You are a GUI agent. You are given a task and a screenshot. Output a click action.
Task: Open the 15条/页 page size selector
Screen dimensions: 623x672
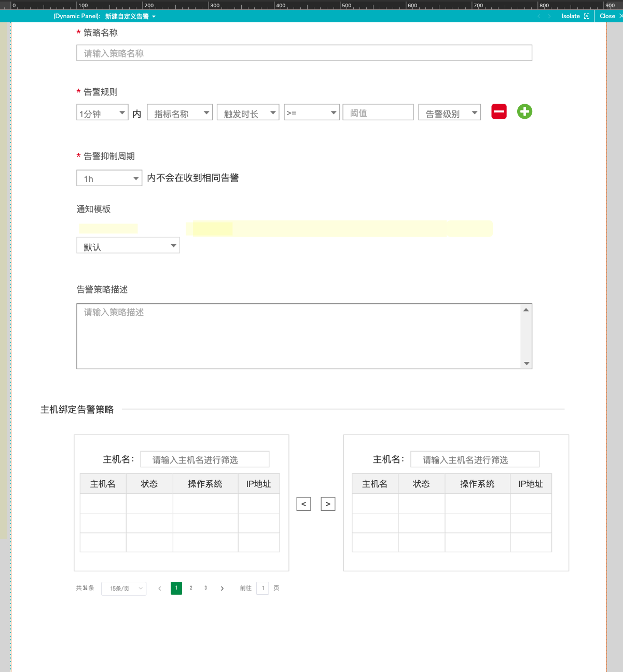(x=124, y=589)
